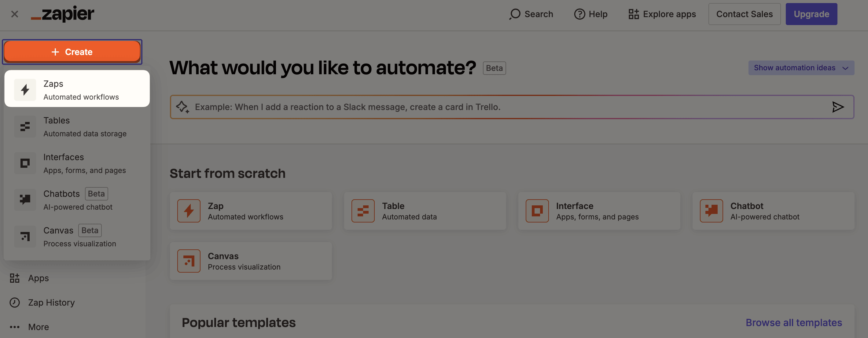The height and width of the screenshot is (338, 868).
Task: Click the "Start from scratch" heading
Action: 227,174
